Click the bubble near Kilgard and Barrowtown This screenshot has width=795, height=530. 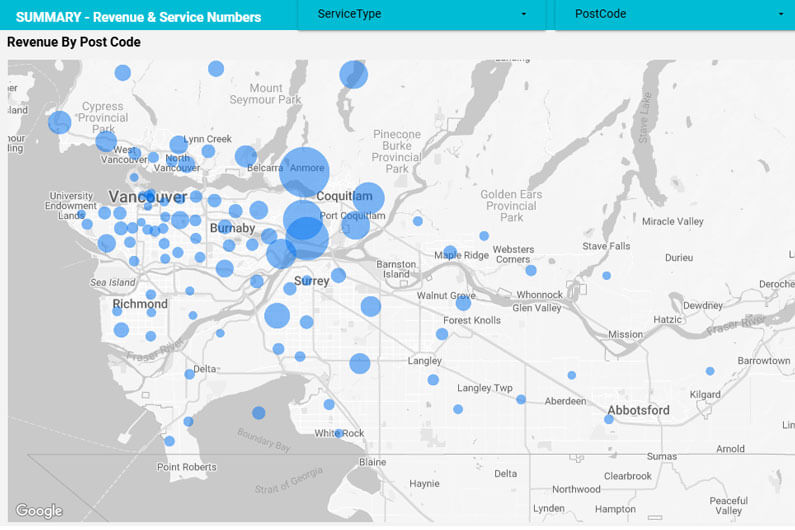click(710, 371)
